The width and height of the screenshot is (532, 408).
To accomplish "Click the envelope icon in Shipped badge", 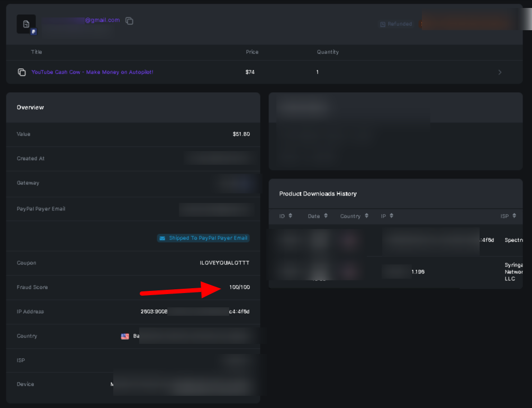I will pyautogui.click(x=163, y=238).
